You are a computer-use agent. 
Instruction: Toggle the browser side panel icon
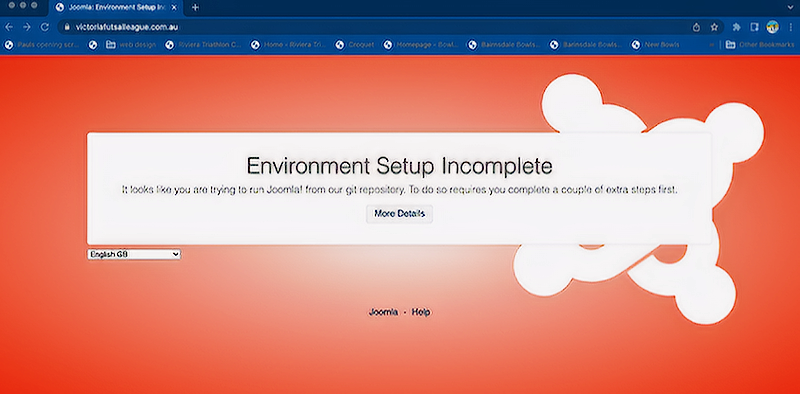(x=755, y=27)
